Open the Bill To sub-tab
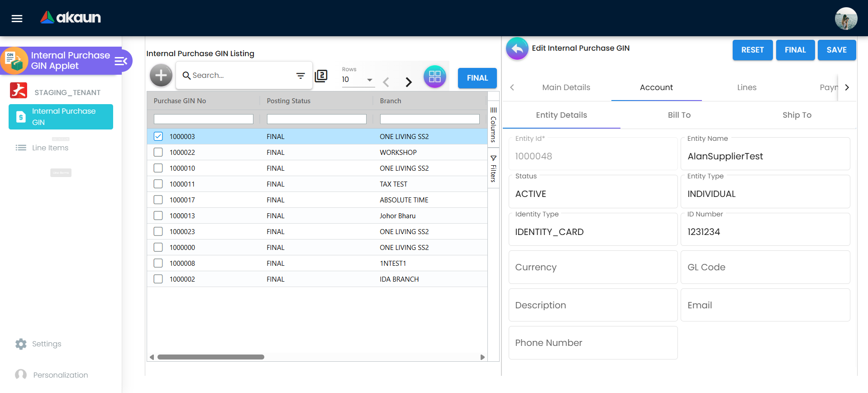 [679, 115]
